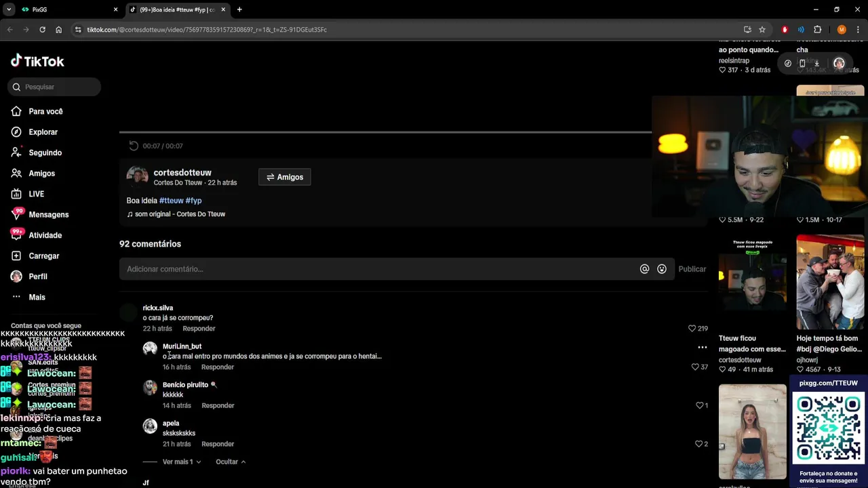Like Benício pirulito comment heart

(699, 405)
